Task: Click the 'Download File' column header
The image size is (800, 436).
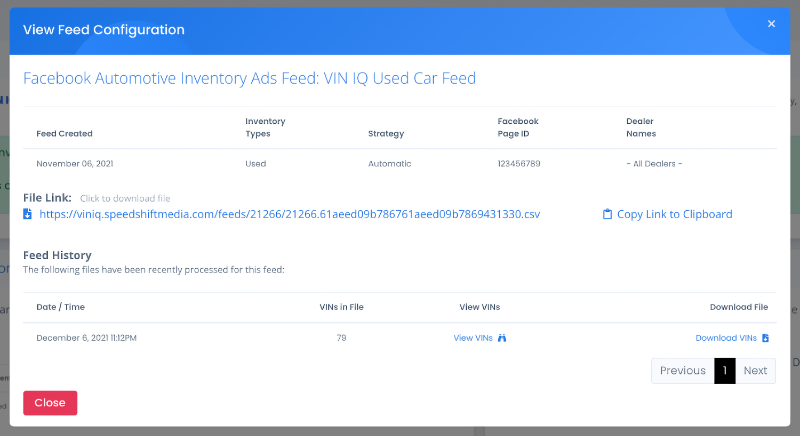Action: click(739, 307)
